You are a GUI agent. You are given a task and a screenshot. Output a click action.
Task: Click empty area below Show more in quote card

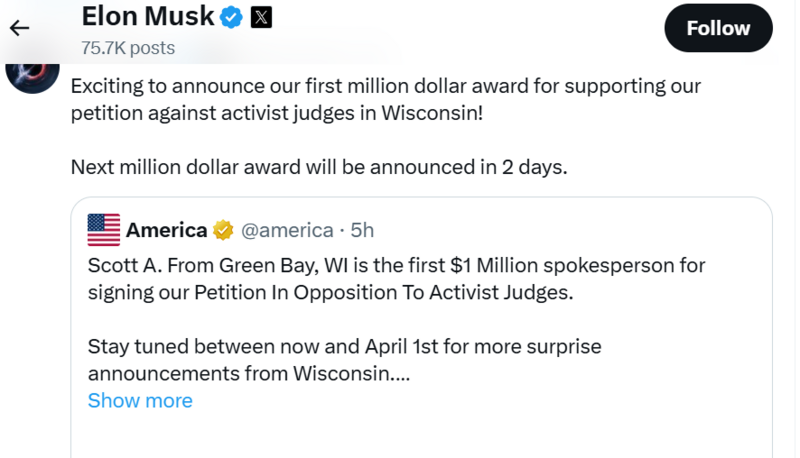(x=420, y=435)
